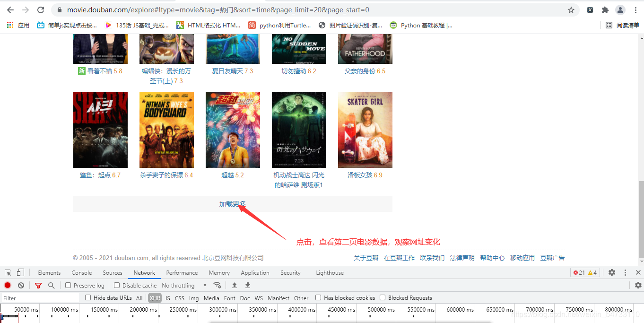Open the Chrome profile avatar
The image size is (644, 323).
pyautogui.click(x=620, y=10)
